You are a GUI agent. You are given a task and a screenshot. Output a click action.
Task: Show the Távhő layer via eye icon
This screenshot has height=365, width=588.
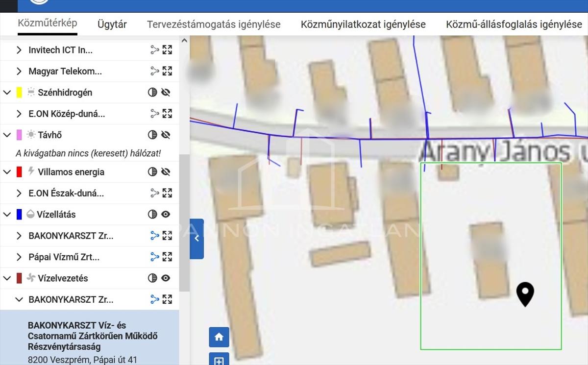[x=166, y=135]
